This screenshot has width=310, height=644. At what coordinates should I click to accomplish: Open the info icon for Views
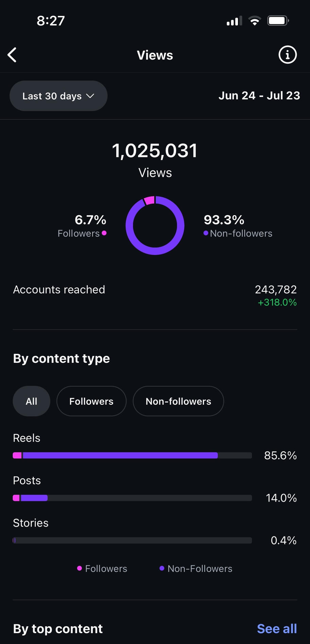click(288, 55)
